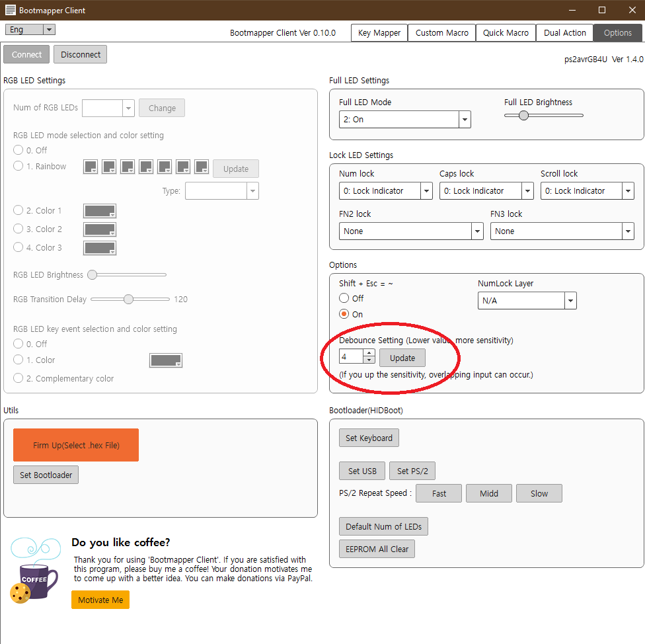
Task: Switch to the Key Mapper tab
Action: [379, 33]
